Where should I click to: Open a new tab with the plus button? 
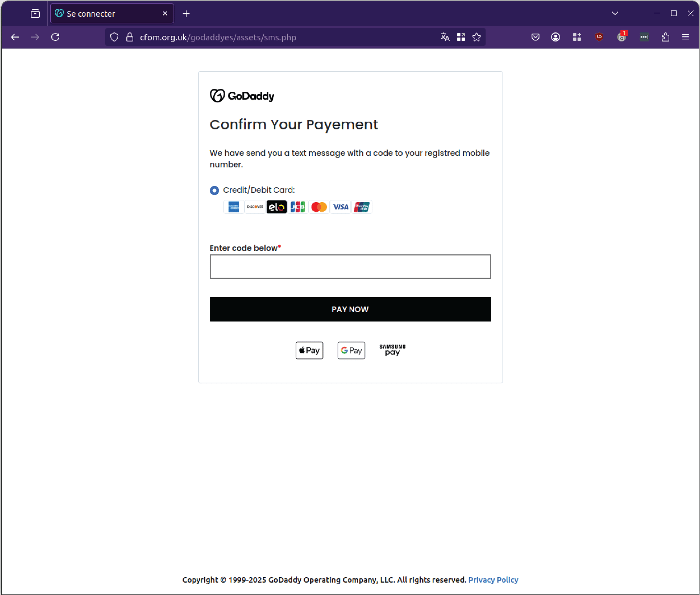[186, 13]
